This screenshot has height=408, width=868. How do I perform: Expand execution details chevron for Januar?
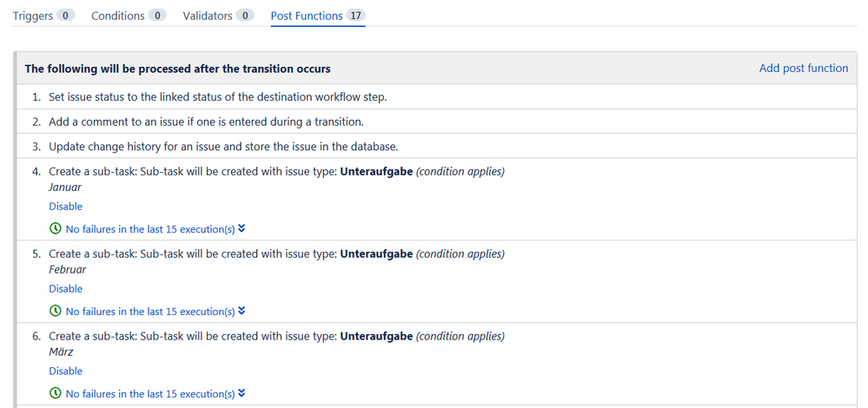pyautogui.click(x=242, y=228)
